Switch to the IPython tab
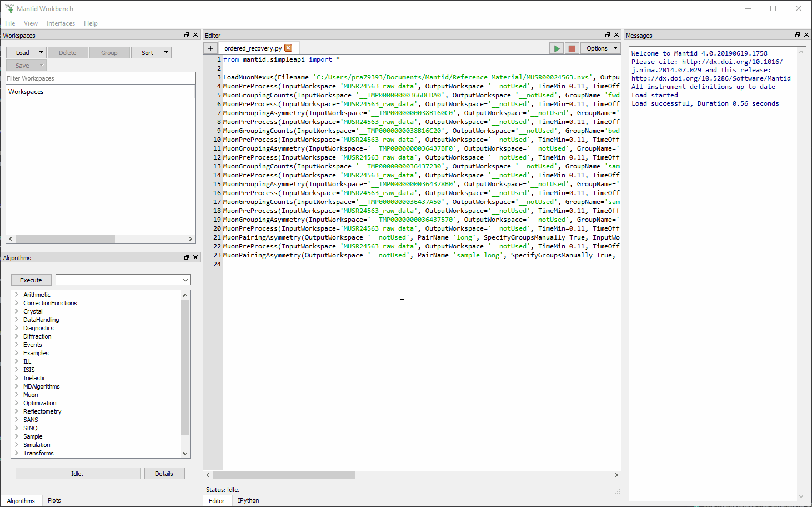The width and height of the screenshot is (812, 507). pos(248,500)
